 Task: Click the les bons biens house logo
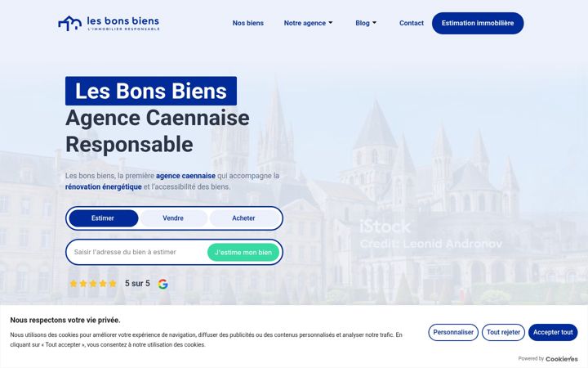[x=109, y=23]
